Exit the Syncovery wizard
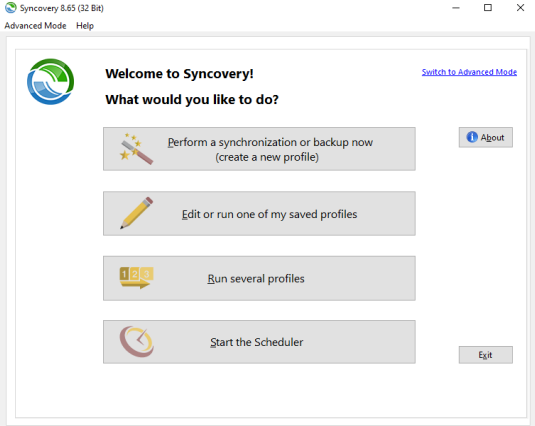535x426 pixels. [486, 355]
